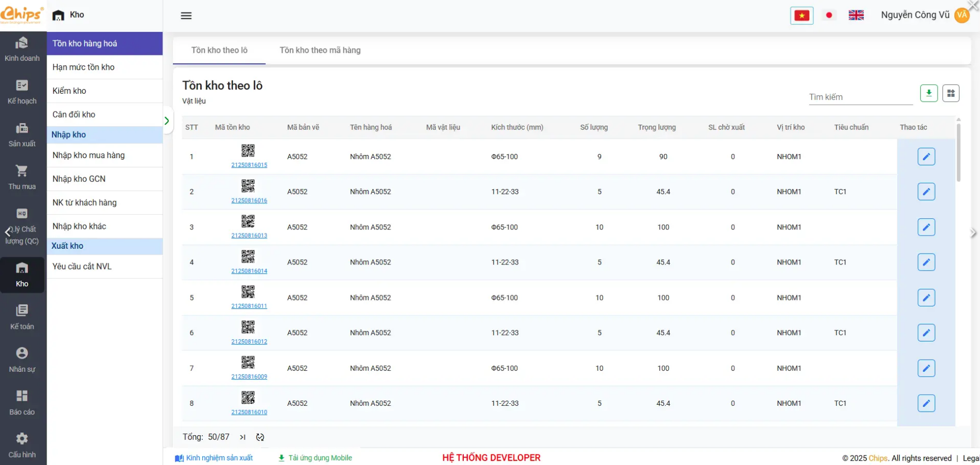This screenshot has height=465, width=980.
Task: Switch to the Tồn kho theo lô tab
Action: 219,50
